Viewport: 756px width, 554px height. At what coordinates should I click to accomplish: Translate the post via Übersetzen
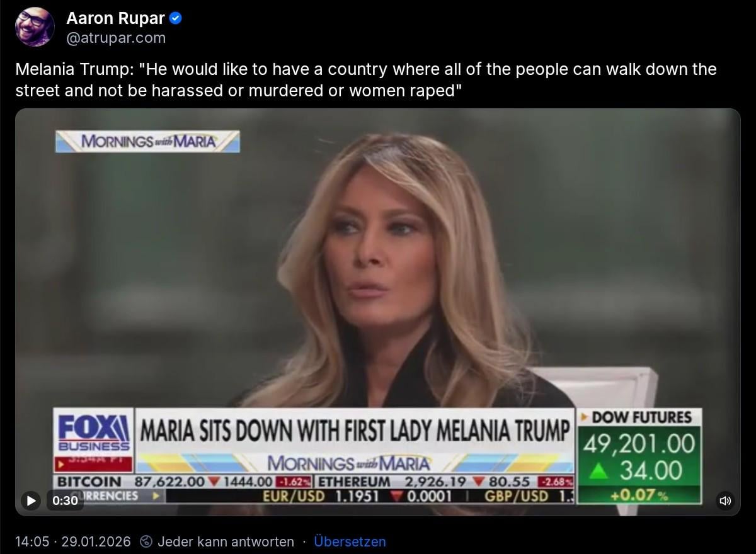[350, 541]
